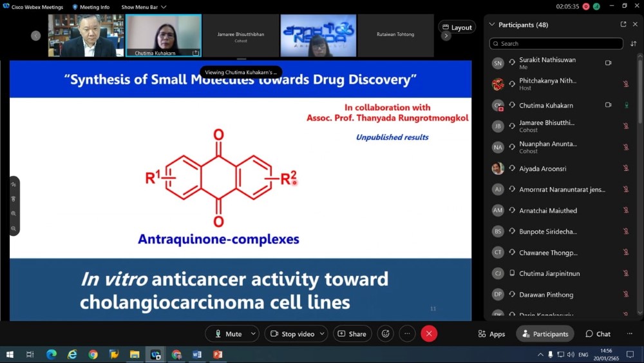The image size is (644, 363).
Task: Click the Share button
Action: click(352, 334)
